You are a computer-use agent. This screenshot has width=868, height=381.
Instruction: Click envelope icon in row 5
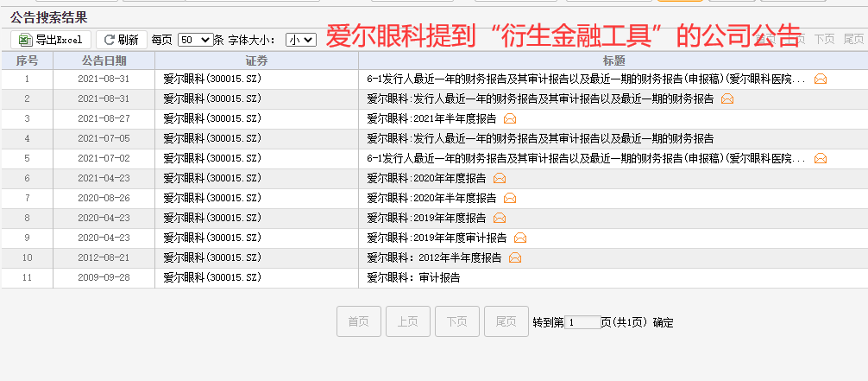pyautogui.click(x=821, y=159)
